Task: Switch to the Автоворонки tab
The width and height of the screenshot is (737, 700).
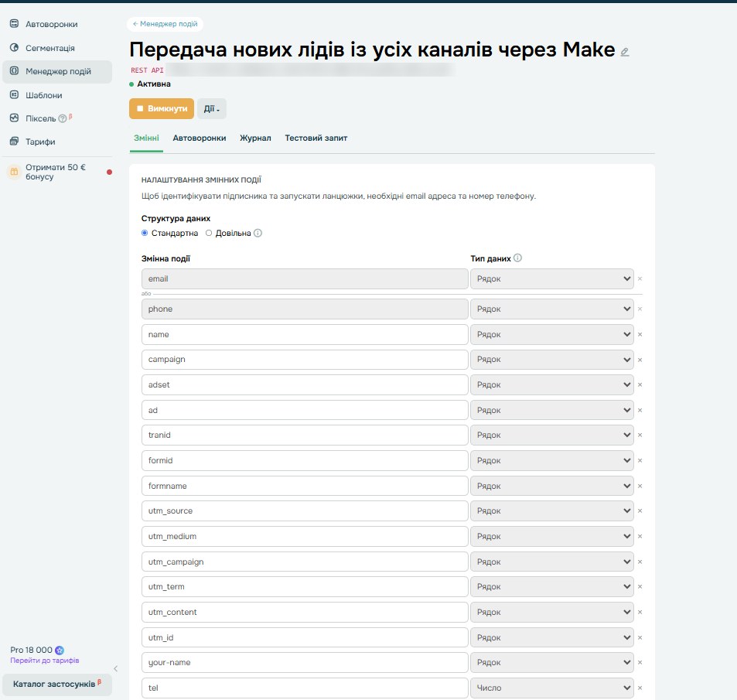Action: click(x=200, y=138)
